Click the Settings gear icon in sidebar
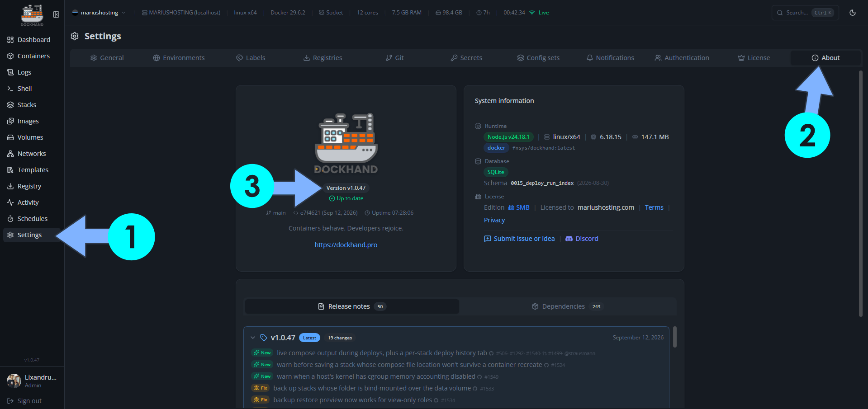Viewport: 868px width, 409px height. 10,235
